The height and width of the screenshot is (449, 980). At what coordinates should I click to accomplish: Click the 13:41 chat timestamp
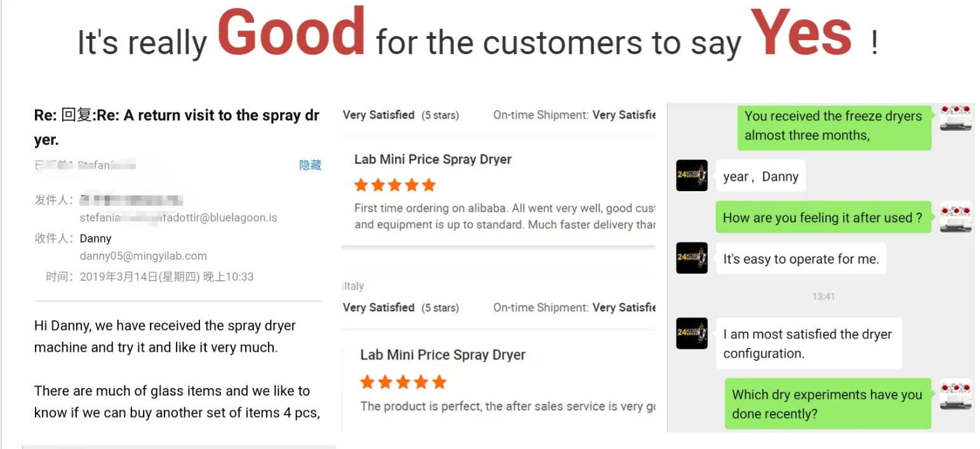(824, 297)
